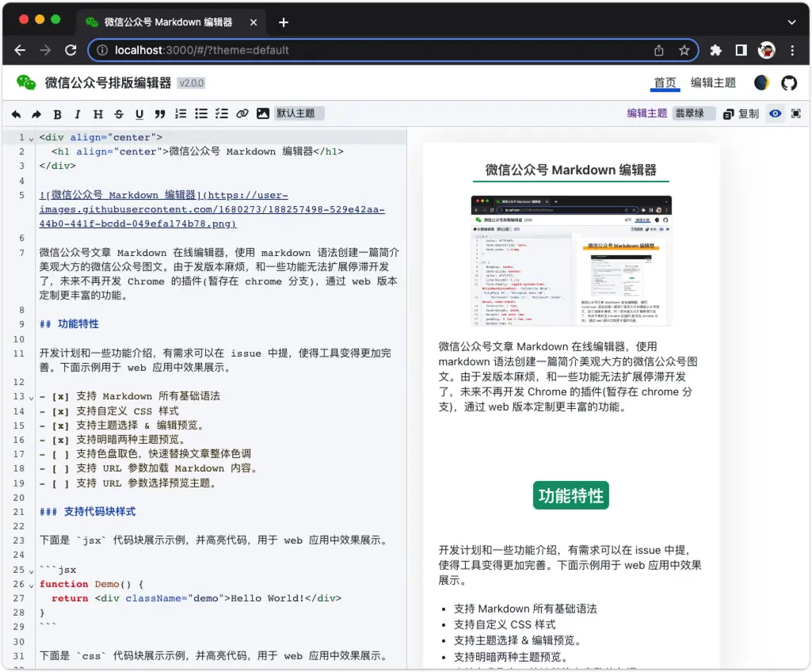Click the browser address bar
This screenshot has width=812, height=672.
pyautogui.click(x=394, y=50)
